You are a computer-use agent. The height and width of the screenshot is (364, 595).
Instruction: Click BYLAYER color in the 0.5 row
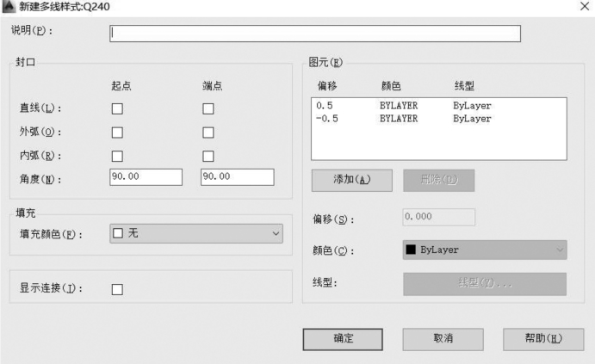399,106
